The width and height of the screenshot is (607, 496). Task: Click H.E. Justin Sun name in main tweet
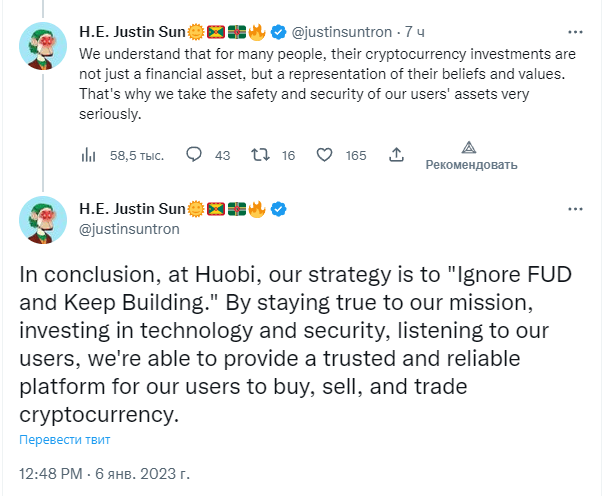(x=132, y=209)
